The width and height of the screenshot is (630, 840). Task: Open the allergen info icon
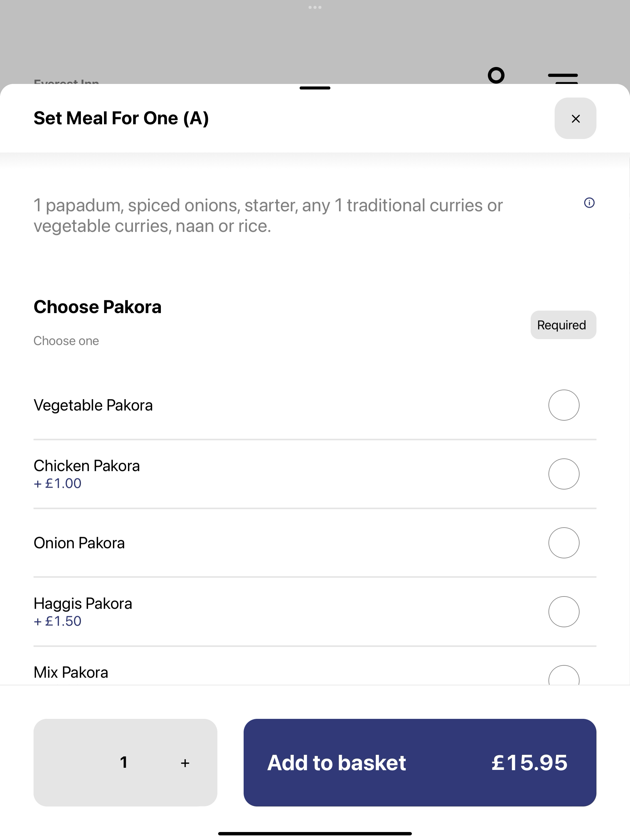click(x=589, y=203)
